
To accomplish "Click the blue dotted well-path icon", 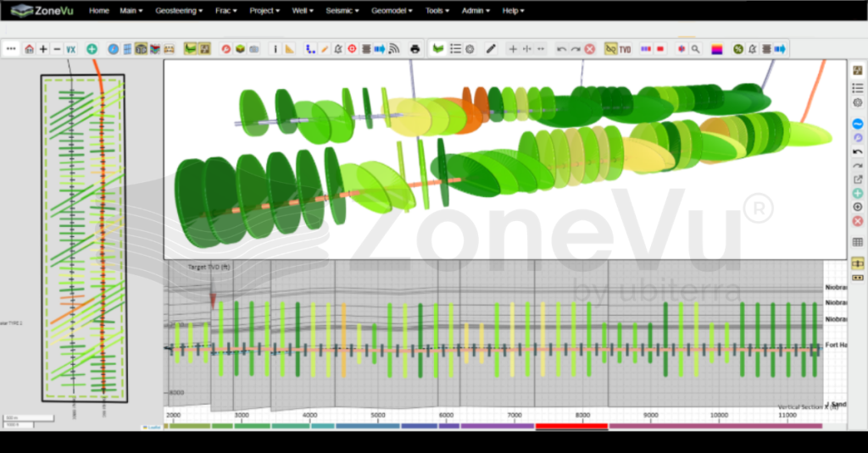I will click(x=310, y=49).
